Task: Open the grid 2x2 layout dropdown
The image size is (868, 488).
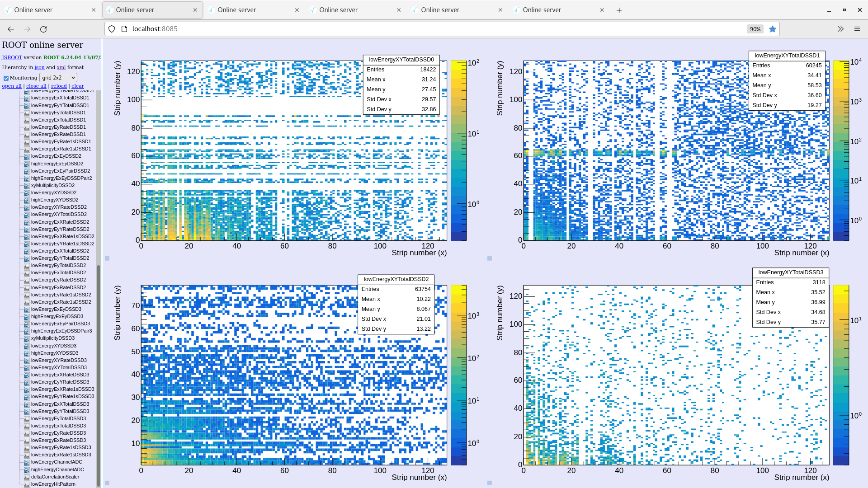Action: [58, 78]
